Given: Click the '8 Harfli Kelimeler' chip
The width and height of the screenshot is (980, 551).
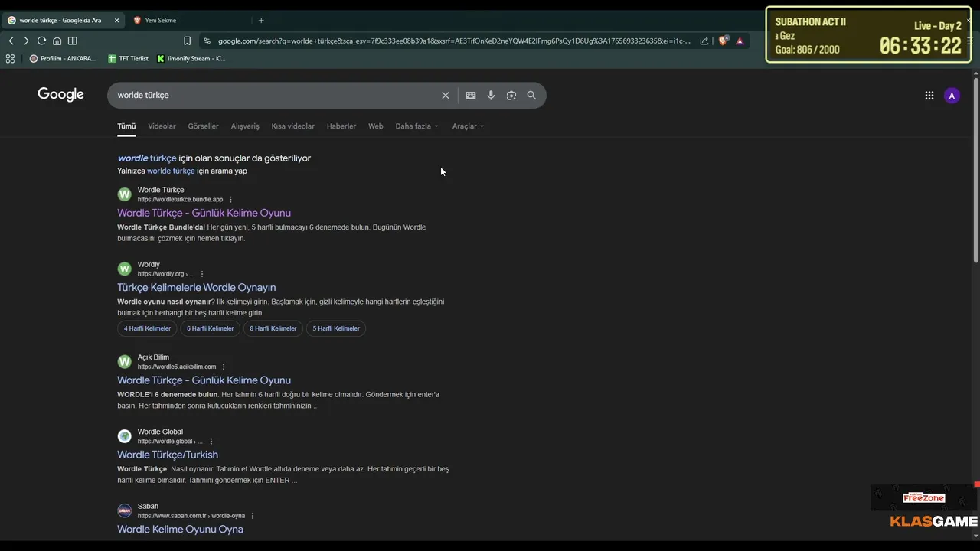Looking at the screenshot, I should click(273, 328).
